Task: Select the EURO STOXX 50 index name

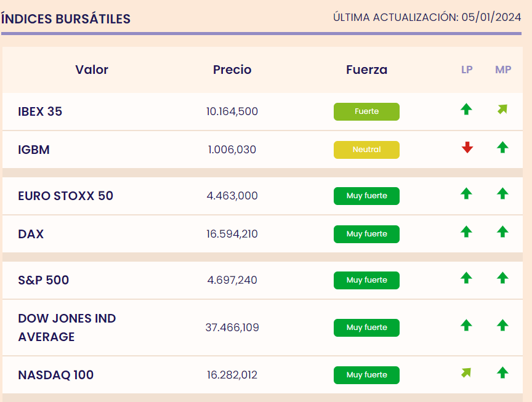Action: [x=66, y=196]
